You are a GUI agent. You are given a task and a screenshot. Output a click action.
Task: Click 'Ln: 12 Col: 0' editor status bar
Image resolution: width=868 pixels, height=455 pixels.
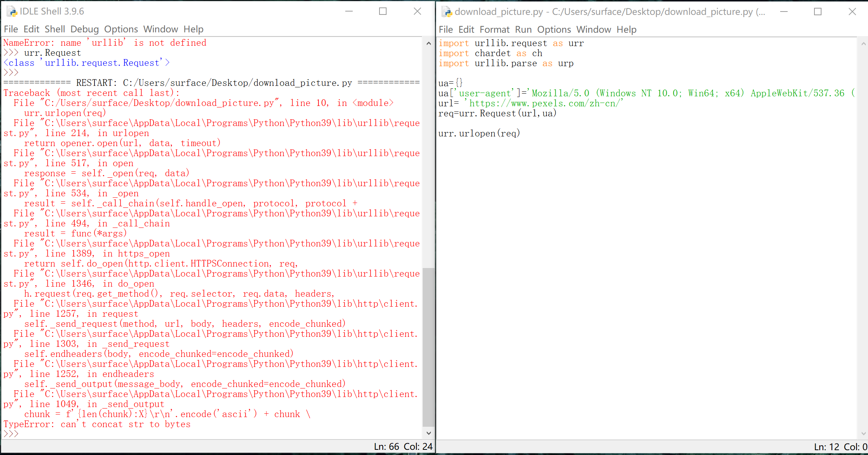[x=840, y=447]
